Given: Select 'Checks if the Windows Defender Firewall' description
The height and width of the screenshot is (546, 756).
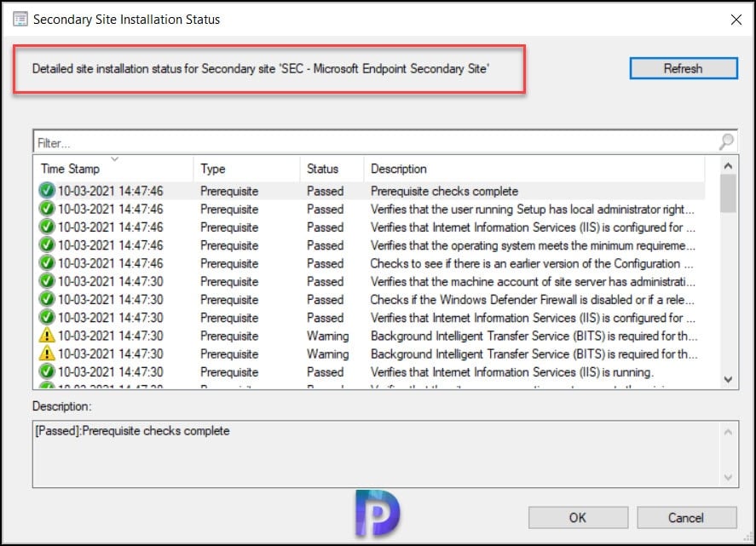Looking at the screenshot, I should click(533, 300).
